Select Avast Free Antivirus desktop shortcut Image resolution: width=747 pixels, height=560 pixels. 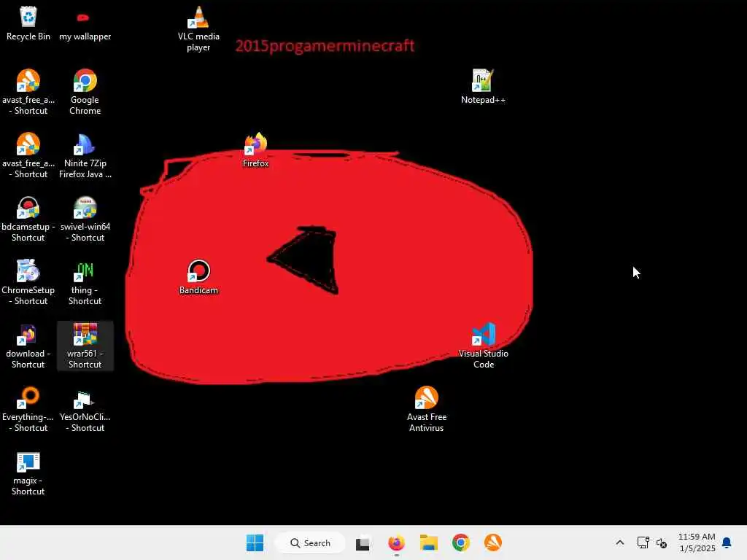tap(426, 408)
